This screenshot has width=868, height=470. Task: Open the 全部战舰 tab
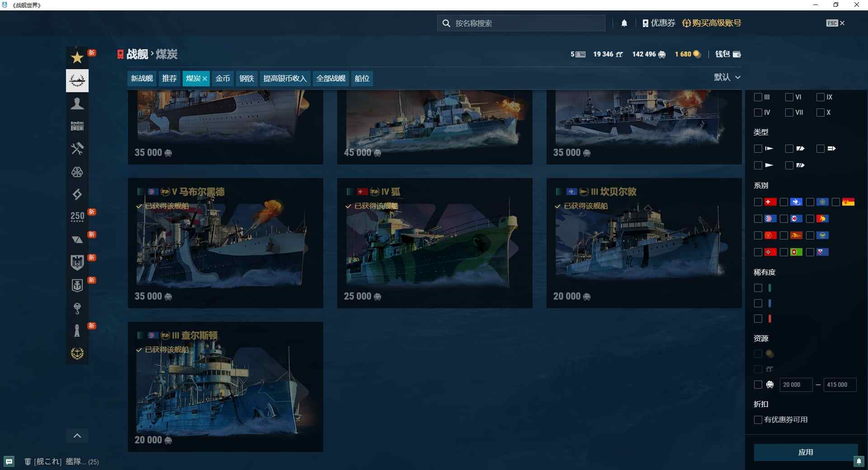tap(330, 78)
